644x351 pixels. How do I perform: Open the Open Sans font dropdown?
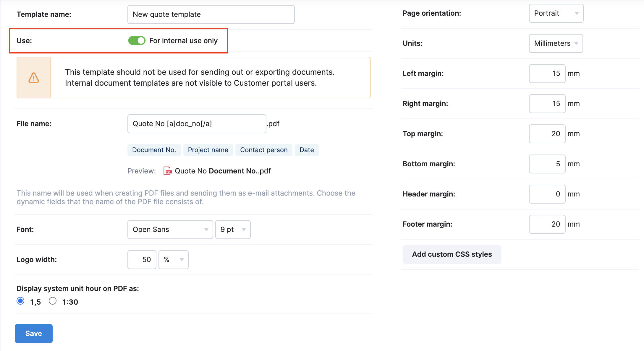170,230
